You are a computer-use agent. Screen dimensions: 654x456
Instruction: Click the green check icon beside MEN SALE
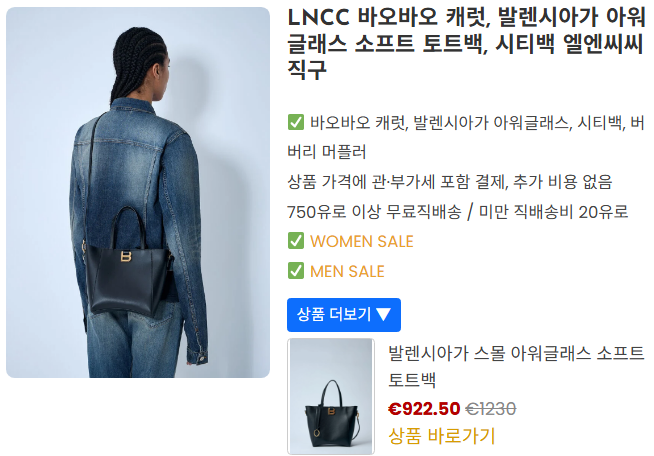tap(296, 271)
